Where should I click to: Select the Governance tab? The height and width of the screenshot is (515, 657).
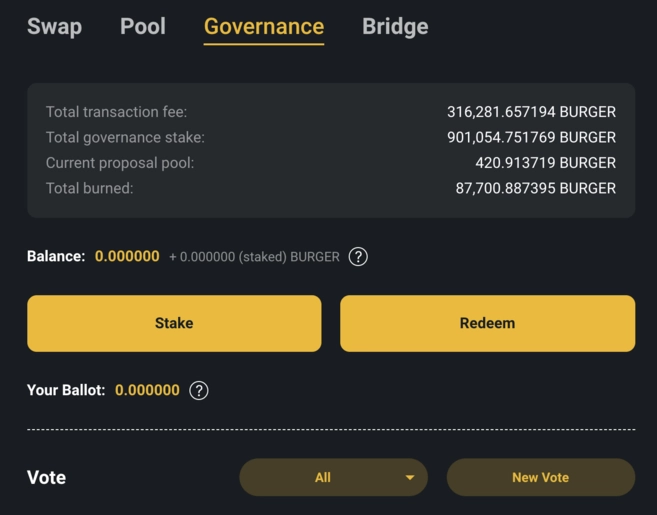pyautogui.click(x=264, y=27)
